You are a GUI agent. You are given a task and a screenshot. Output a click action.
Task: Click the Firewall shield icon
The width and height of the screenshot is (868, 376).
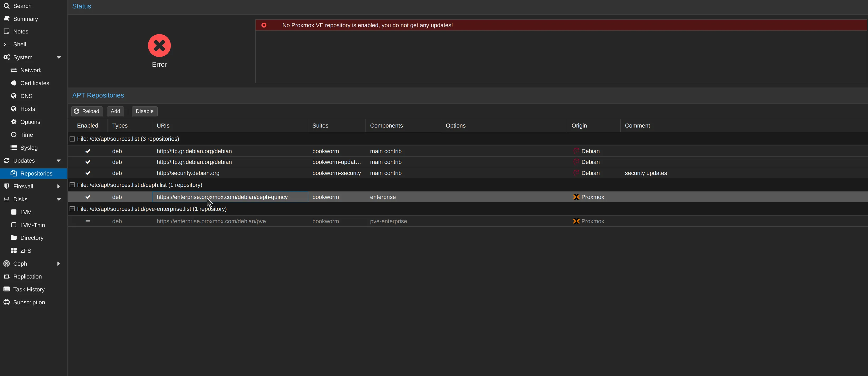point(6,186)
